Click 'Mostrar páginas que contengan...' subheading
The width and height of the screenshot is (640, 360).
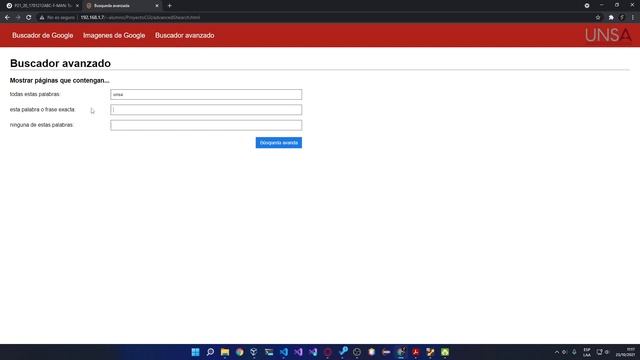pos(60,80)
